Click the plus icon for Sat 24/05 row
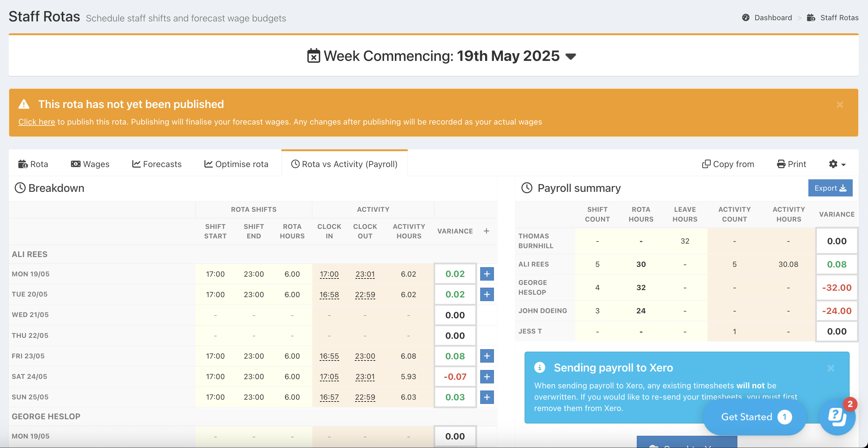The height and width of the screenshot is (448, 868). pos(487,376)
